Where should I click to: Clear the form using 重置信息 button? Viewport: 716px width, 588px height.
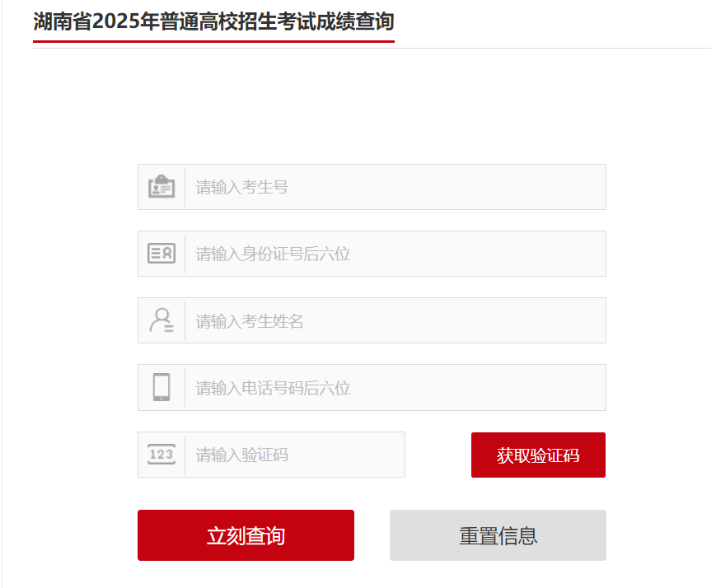(498, 535)
